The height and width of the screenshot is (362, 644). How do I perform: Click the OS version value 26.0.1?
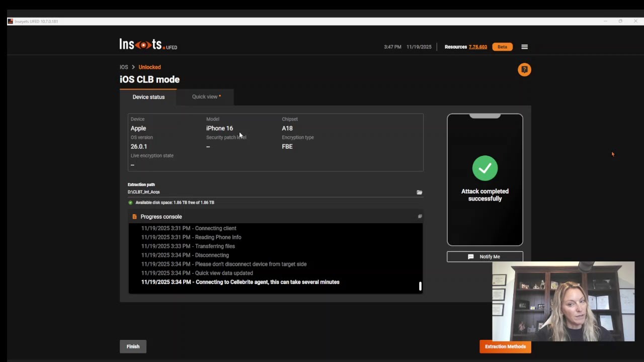coord(139,146)
